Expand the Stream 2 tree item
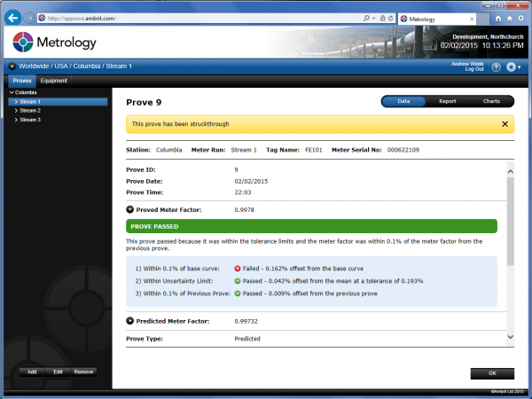The image size is (532, 399). [16, 111]
